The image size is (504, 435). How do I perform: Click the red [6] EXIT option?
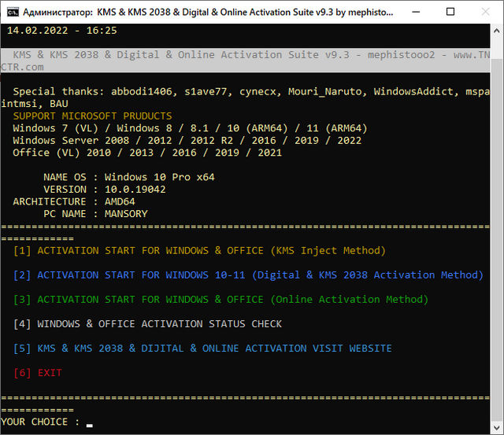click(x=37, y=373)
